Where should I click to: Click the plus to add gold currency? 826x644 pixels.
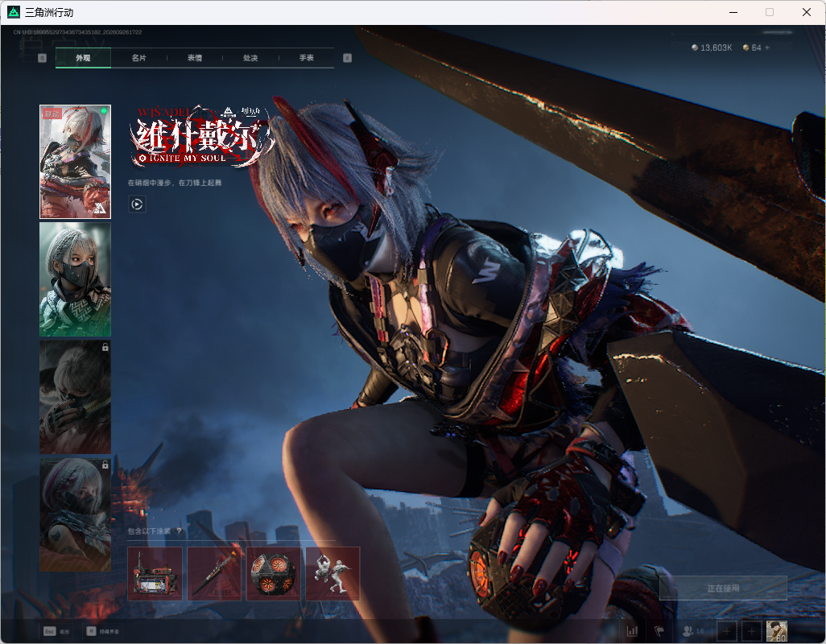coord(767,47)
